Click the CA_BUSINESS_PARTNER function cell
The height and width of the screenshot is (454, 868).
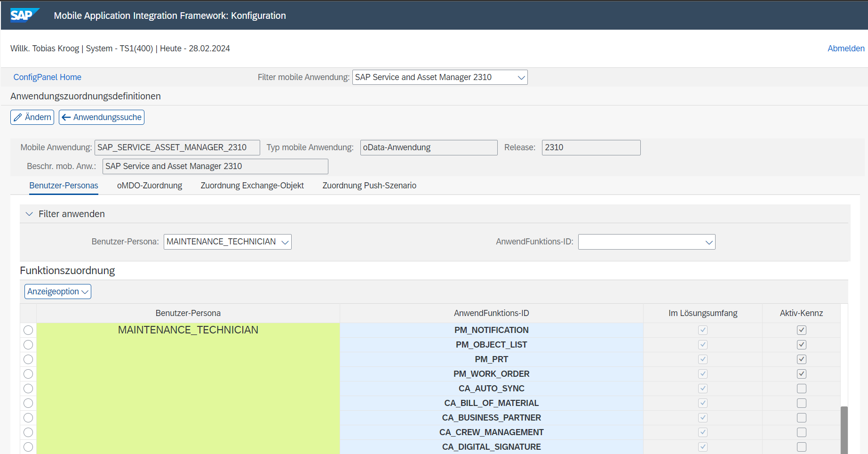pos(491,418)
